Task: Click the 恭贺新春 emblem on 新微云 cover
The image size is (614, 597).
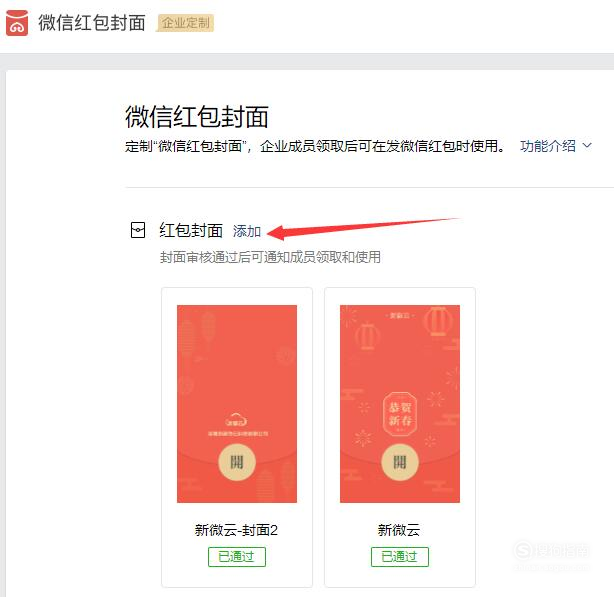Action: 400,414
